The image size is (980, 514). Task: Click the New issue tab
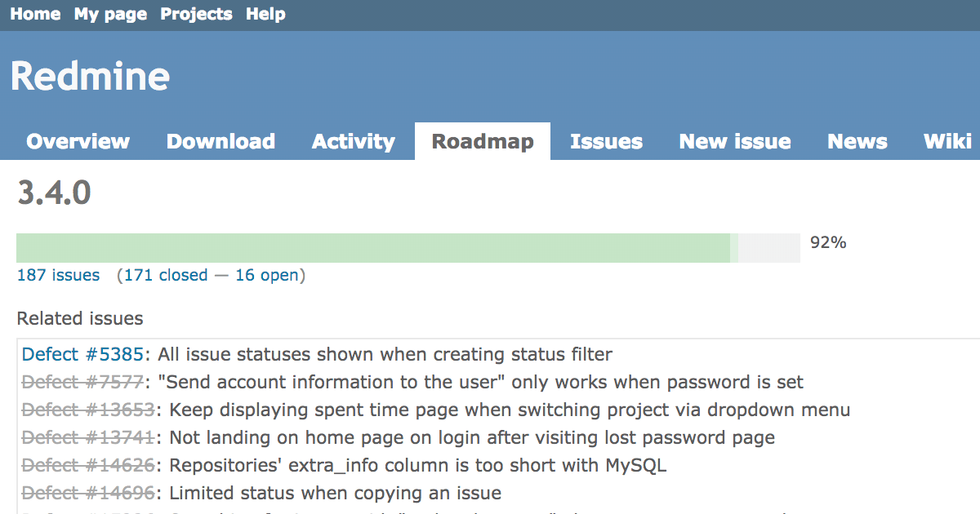point(734,142)
